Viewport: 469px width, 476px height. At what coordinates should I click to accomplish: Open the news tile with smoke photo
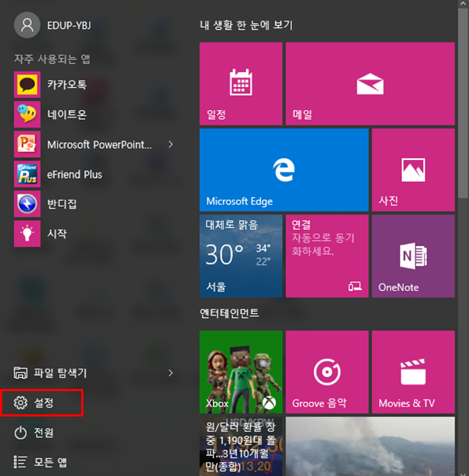click(x=370, y=446)
